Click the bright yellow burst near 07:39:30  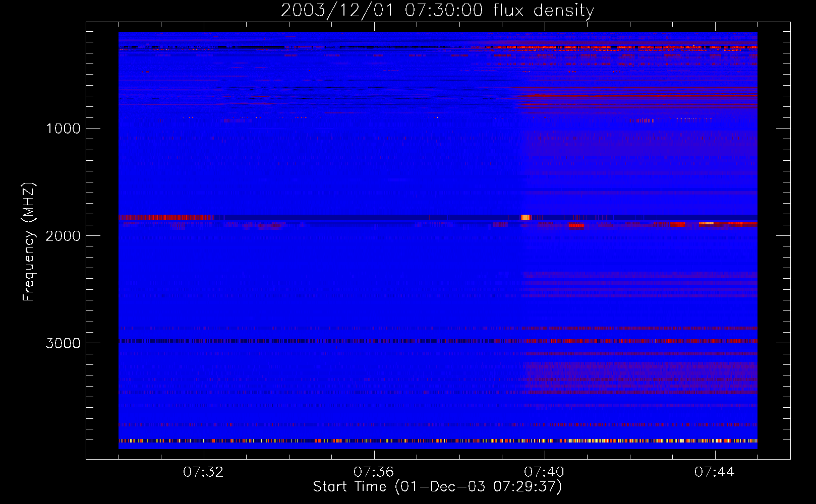526,217
